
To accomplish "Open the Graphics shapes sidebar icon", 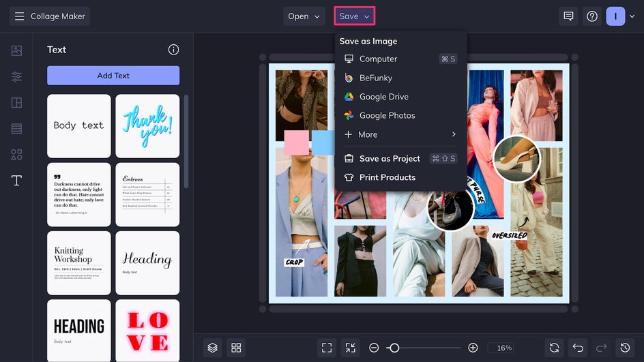I will [17, 154].
